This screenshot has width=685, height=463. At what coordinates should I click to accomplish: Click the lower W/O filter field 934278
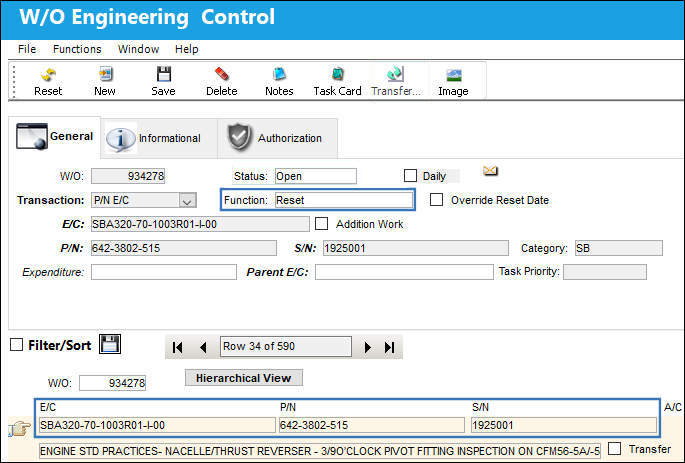click(x=112, y=383)
